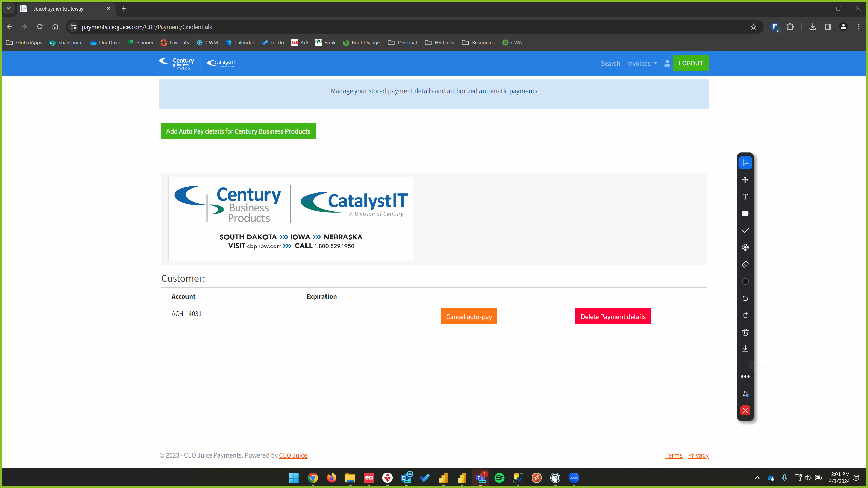Screen dimensions: 868x488
Task: Open more options with three dots icon
Action: tap(745, 377)
